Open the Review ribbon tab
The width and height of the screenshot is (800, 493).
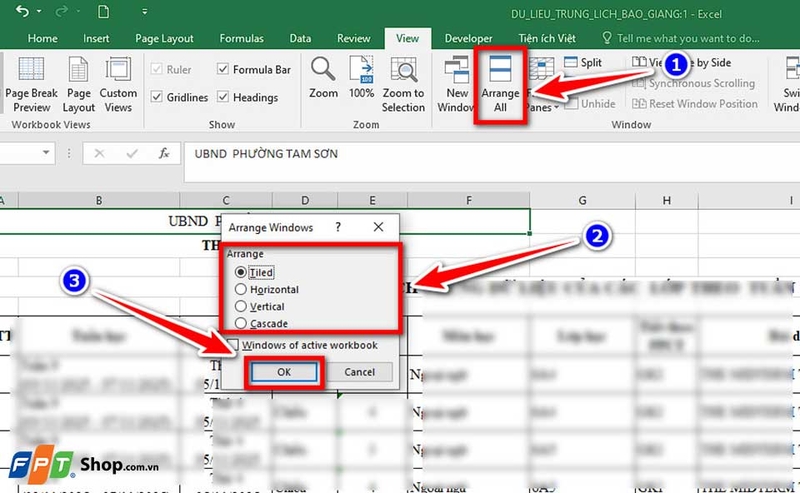[x=354, y=38]
